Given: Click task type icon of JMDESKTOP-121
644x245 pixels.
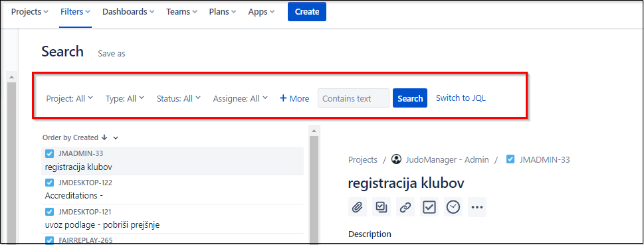Looking at the screenshot, I should click(49, 212).
